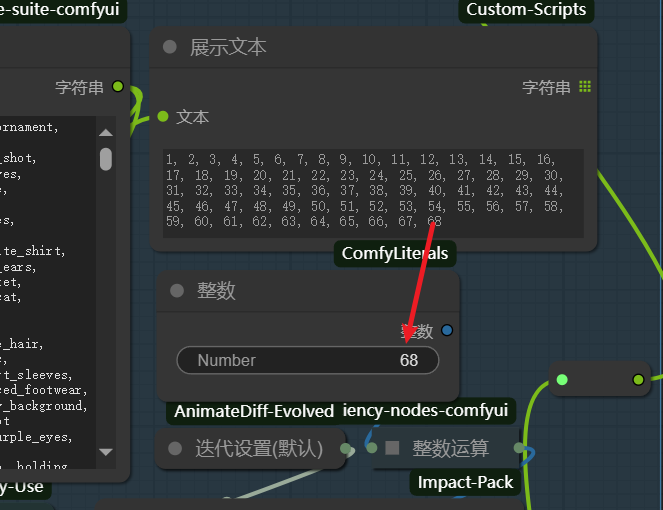663x510 pixels.
Task: Click the reroute node's left green input dot
Action: pos(562,379)
